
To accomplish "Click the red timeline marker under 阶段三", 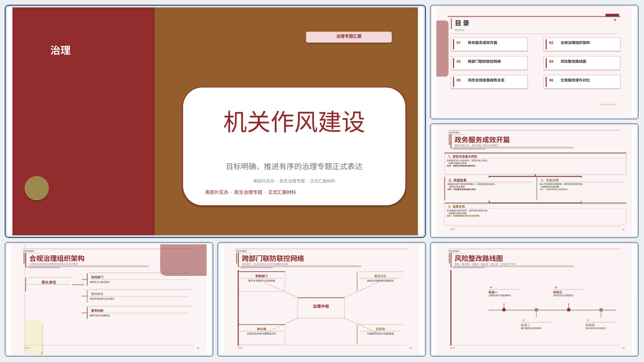I will point(569,310).
